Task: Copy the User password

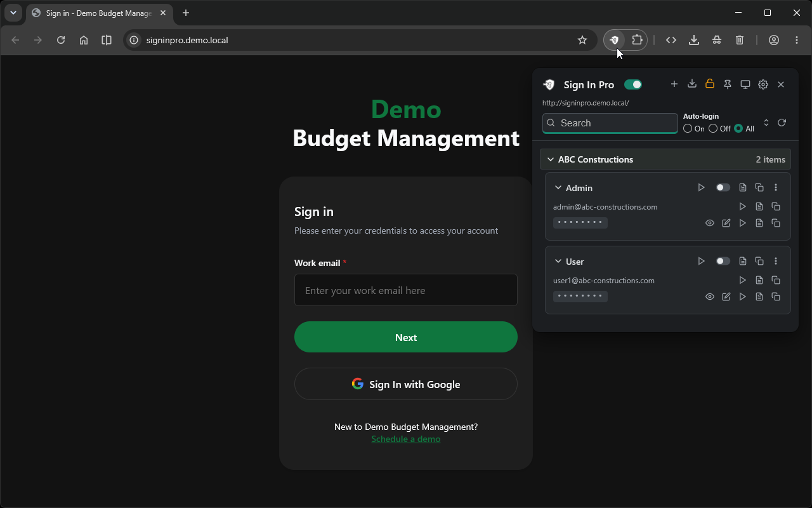Action: (776, 297)
